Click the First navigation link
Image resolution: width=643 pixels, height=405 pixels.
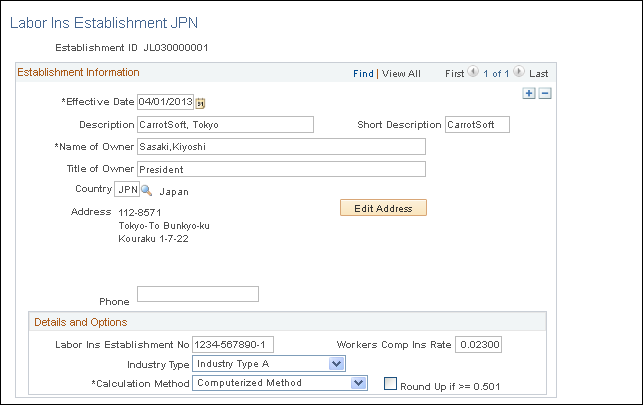click(x=454, y=74)
